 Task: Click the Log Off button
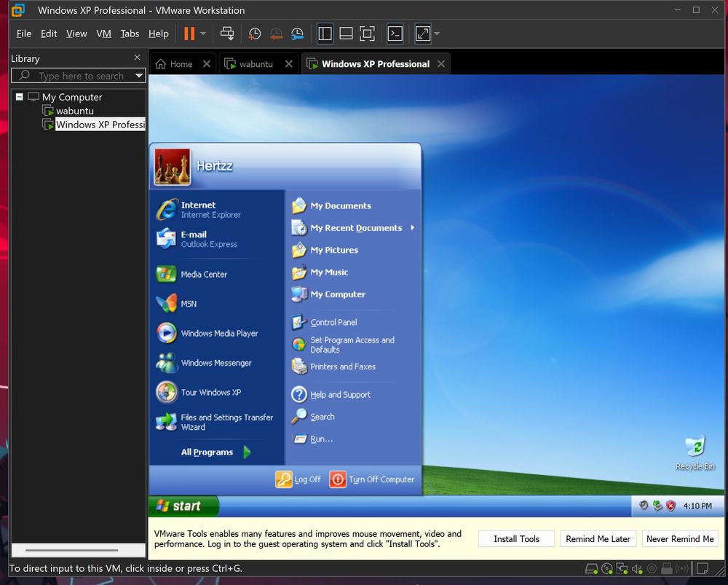pyautogui.click(x=298, y=479)
